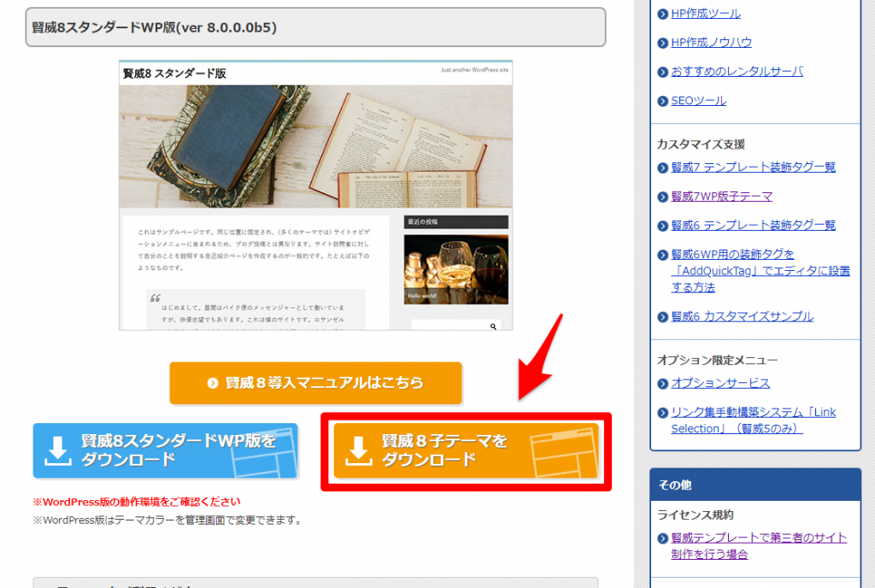Viewport: 875px width, 588px height.
Task: Click the arrow bullet beside 賢威7WP版子テーマ
Action: [663, 197]
